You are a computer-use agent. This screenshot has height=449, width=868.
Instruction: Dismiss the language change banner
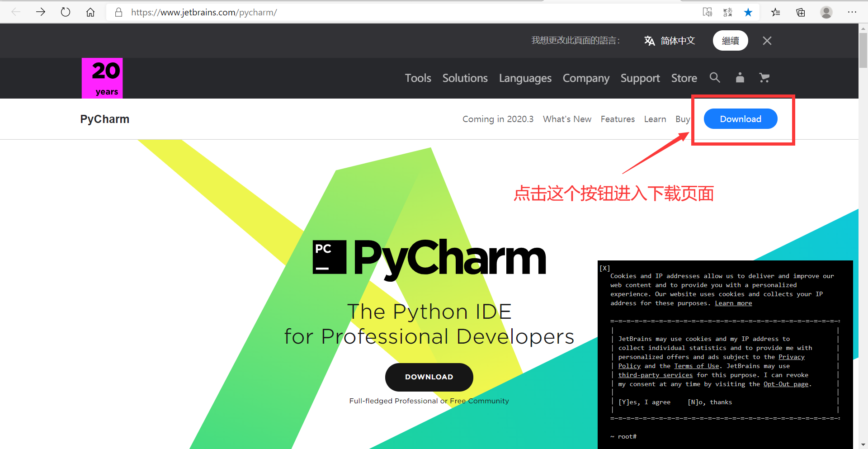tap(767, 41)
